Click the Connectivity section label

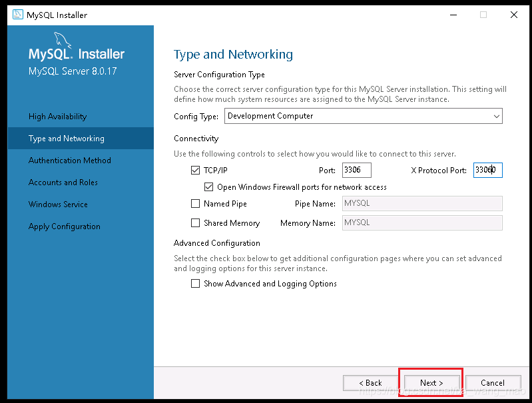pos(196,139)
